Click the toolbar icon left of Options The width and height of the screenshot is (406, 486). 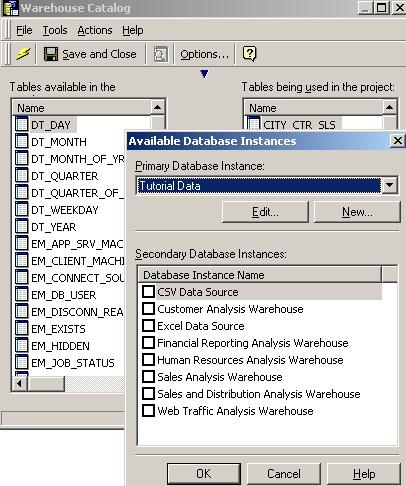pyautogui.click(x=161, y=54)
